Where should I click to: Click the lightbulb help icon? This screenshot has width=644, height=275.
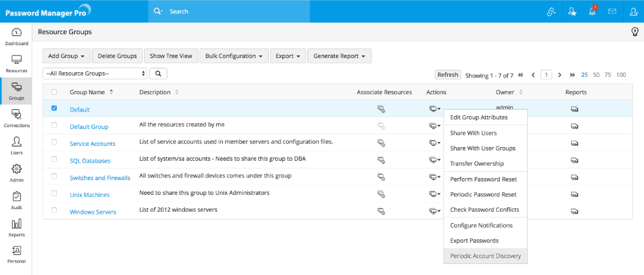[x=634, y=32]
